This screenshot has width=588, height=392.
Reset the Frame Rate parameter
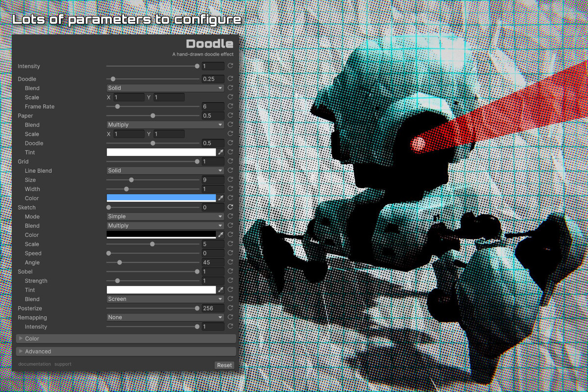pos(230,106)
